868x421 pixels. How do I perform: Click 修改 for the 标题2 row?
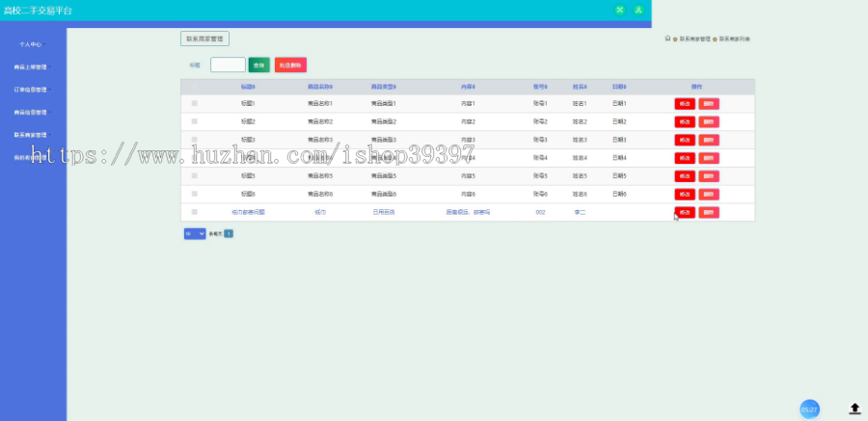click(685, 121)
